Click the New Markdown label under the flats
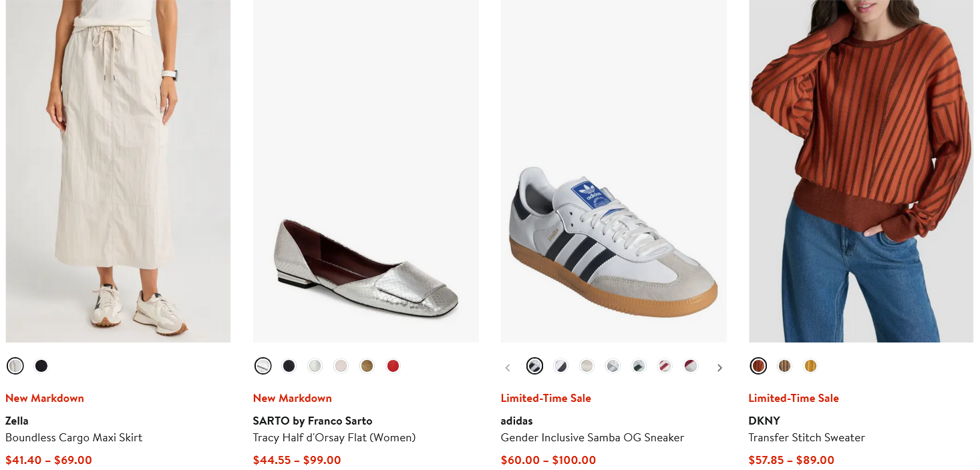Viewport: 980px width, 470px height. pyautogui.click(x=292, y=398)
